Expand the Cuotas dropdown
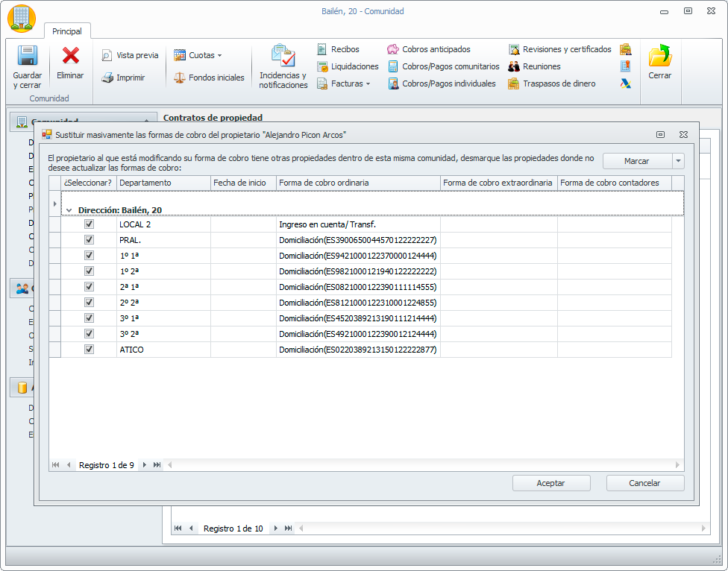Image resolution: width=728 pixels, height=571 pixels. pos(219,55)
